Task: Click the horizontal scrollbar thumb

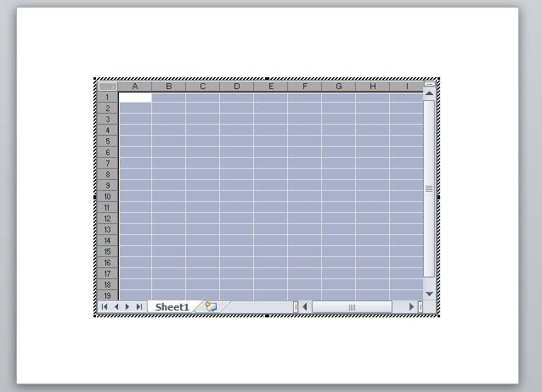Action: click(352, 306)
